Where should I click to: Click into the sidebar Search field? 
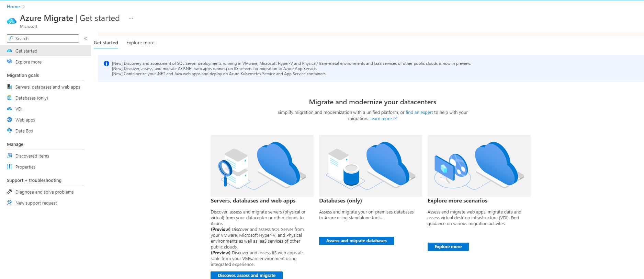pos(43,38)
